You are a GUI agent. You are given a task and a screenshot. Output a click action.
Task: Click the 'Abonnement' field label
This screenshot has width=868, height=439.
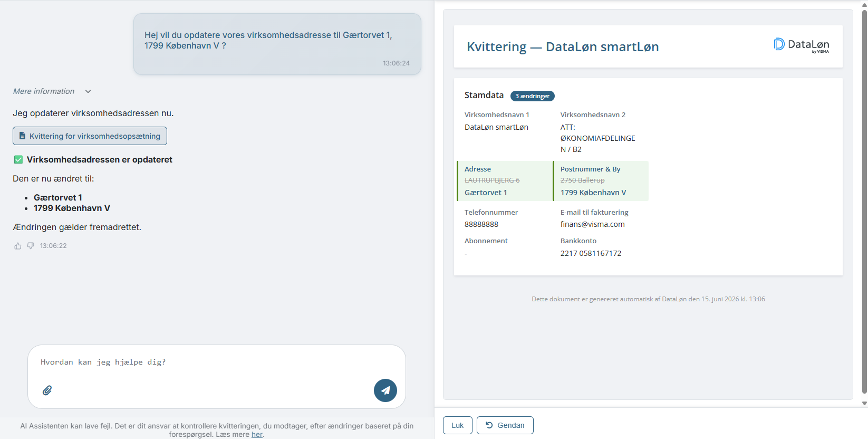coord(486,241)
